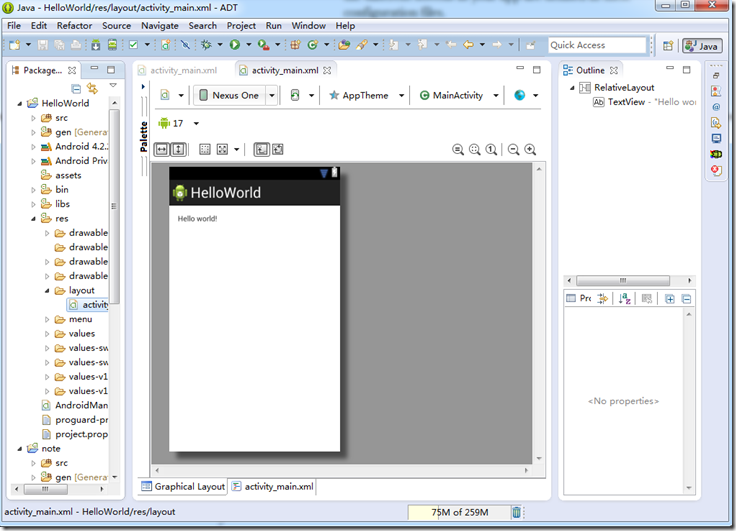Switch to the activity_main.xml bottom source tab
The image size is (736, 531).
[x=273, y=486]
